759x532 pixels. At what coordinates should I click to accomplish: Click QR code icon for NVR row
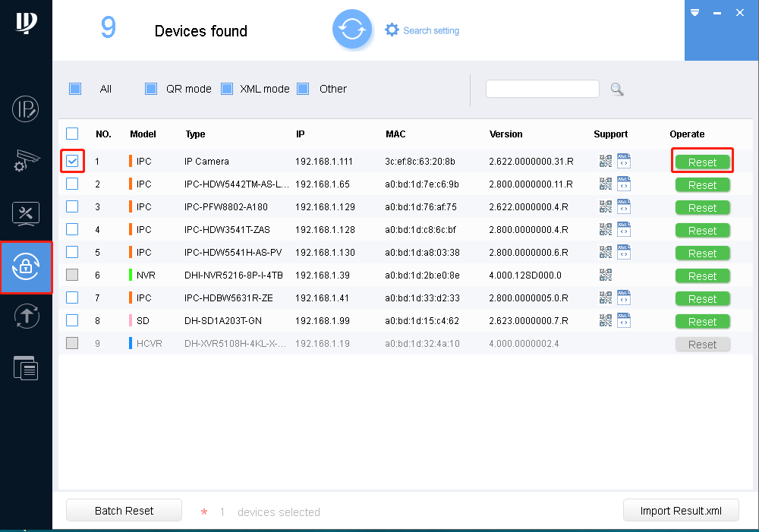(x=606, y=275)
